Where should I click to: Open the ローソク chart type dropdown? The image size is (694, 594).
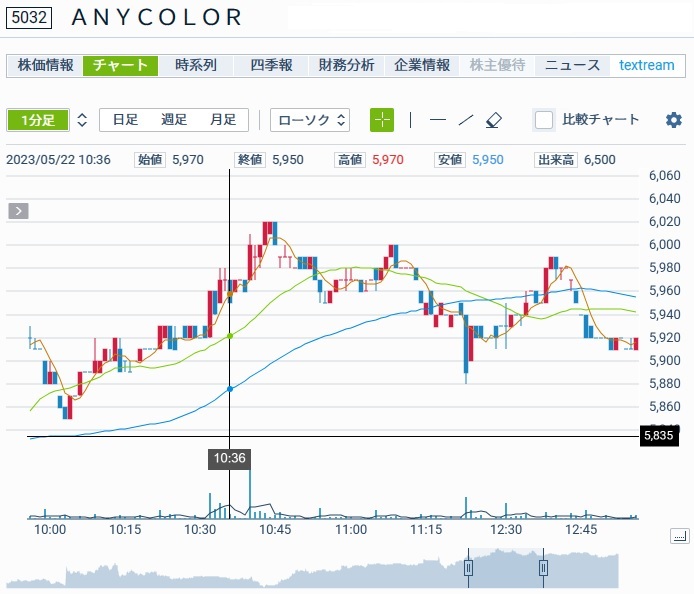pyautogui.click(x=310, y=120)
